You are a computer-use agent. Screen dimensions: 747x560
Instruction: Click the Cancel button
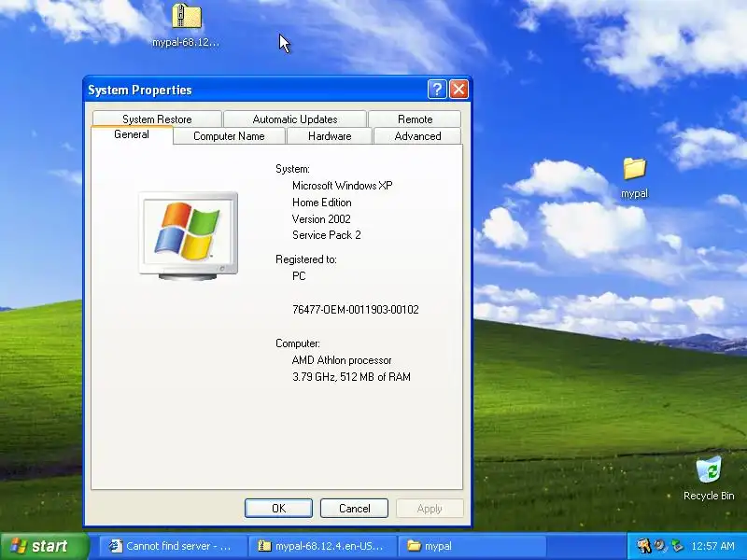tap(354, 508)
